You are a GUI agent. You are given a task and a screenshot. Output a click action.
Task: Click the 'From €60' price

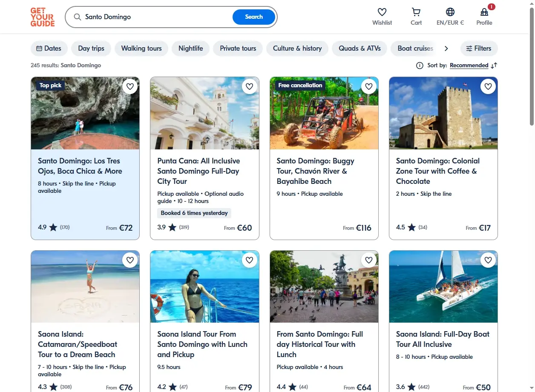(x=238, y=228)
